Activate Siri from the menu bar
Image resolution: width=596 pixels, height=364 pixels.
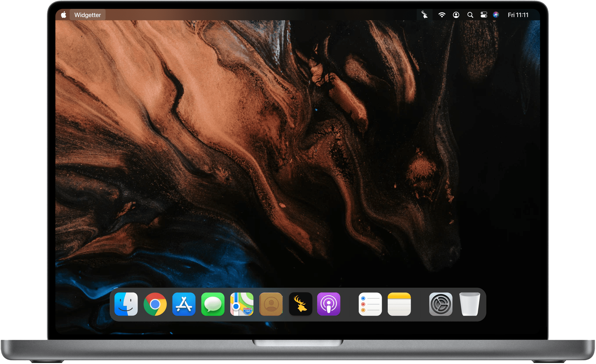click(x=496, y=15)
